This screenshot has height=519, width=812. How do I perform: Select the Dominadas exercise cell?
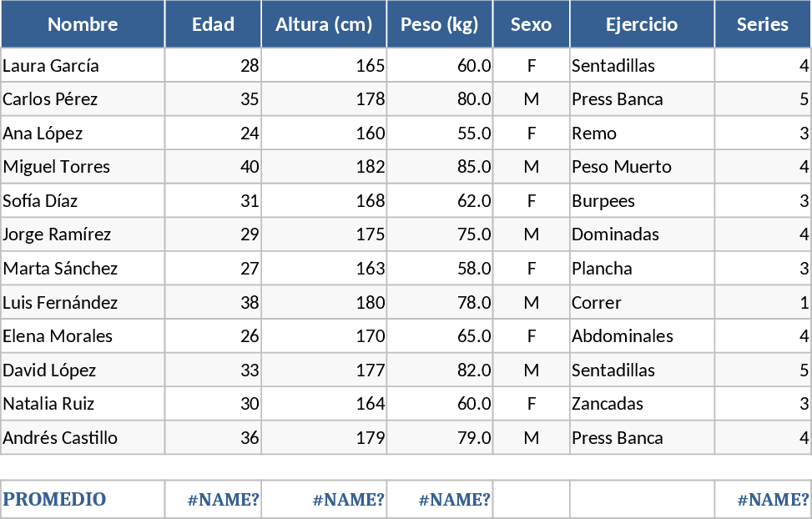(x=642, y=234)
